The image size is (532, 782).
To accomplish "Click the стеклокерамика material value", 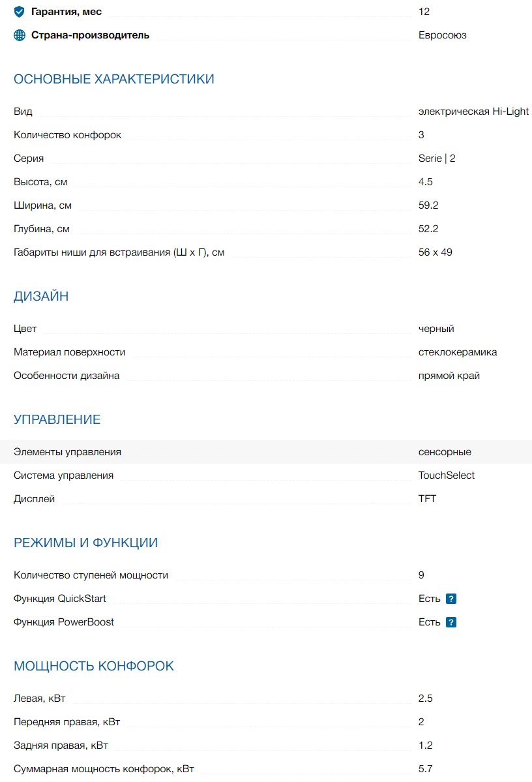I will click(458, 352).
